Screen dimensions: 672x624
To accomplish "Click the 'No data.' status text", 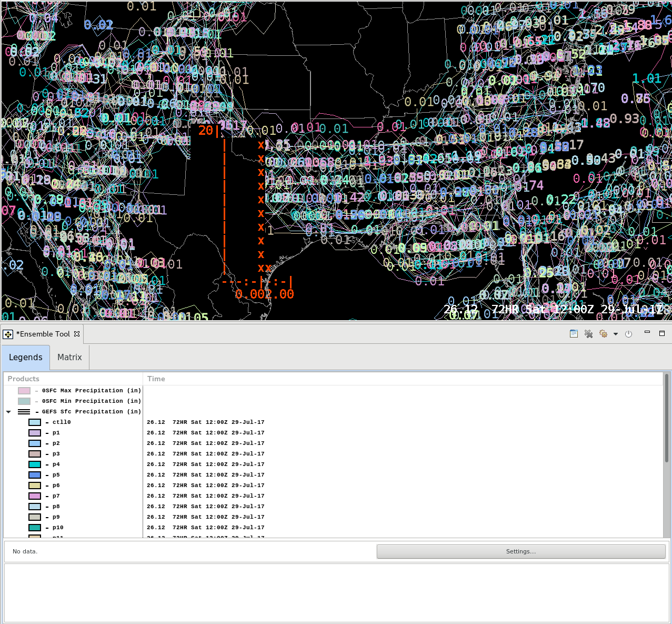I will (25, 551).
